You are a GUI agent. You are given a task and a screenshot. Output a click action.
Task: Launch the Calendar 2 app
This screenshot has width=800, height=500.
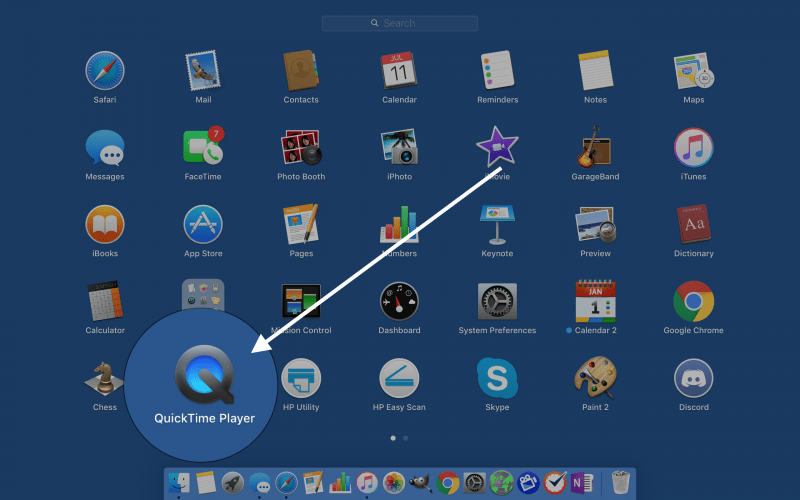[595, 301]
